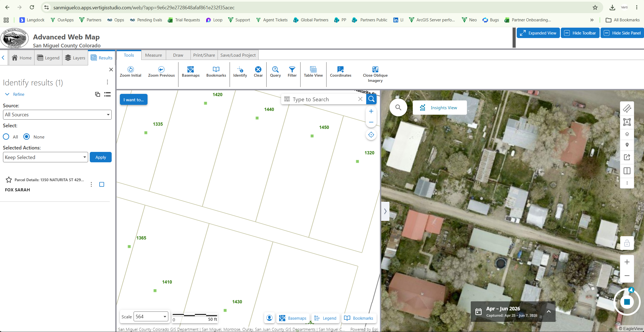Click the Expanded View button
Viewport: 644px width, 332px height.
point(538,33)
